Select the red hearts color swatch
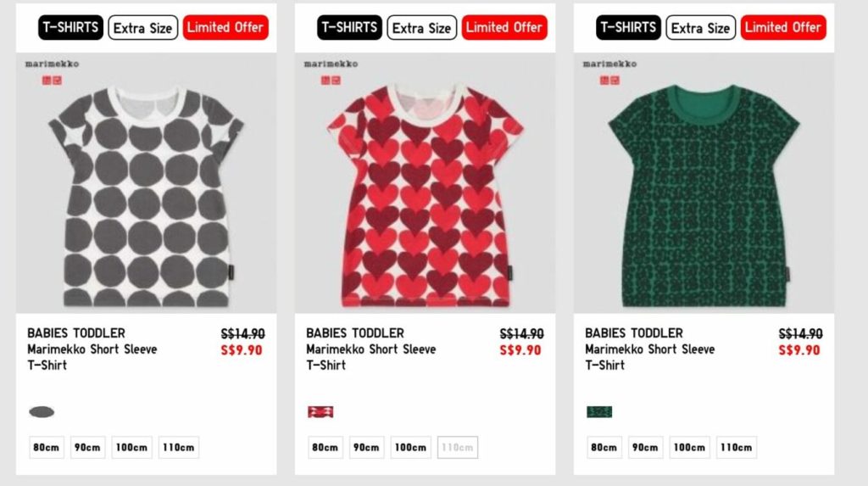 [320, 411]
